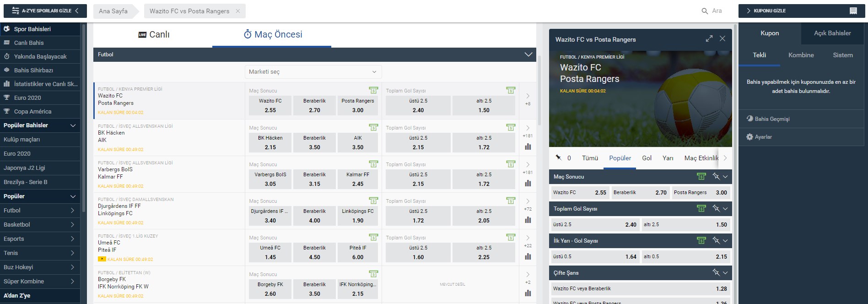Open Yakında Başlayacak in sidebar
This screenshot has height=304, width=868.
coord(40,56)
